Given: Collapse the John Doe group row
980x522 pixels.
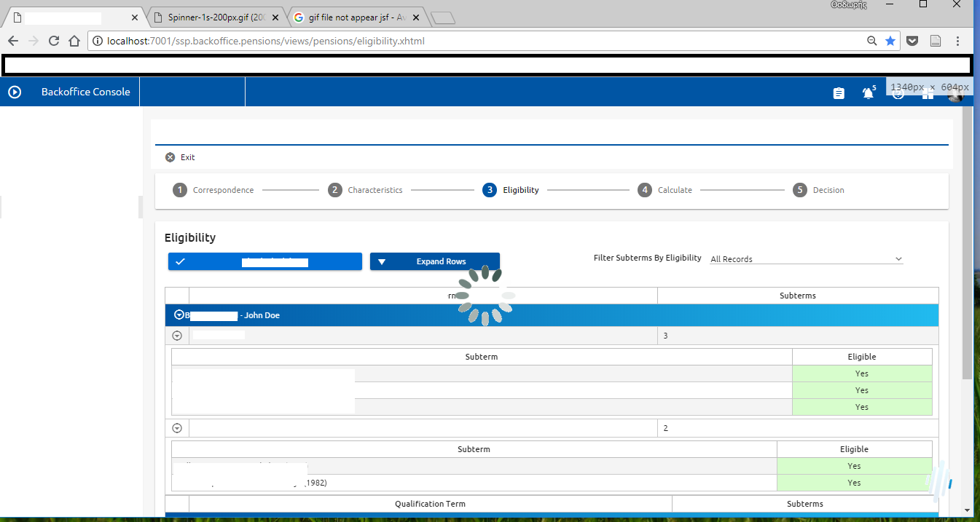Looking at the screenshot, I should point(179,315).
